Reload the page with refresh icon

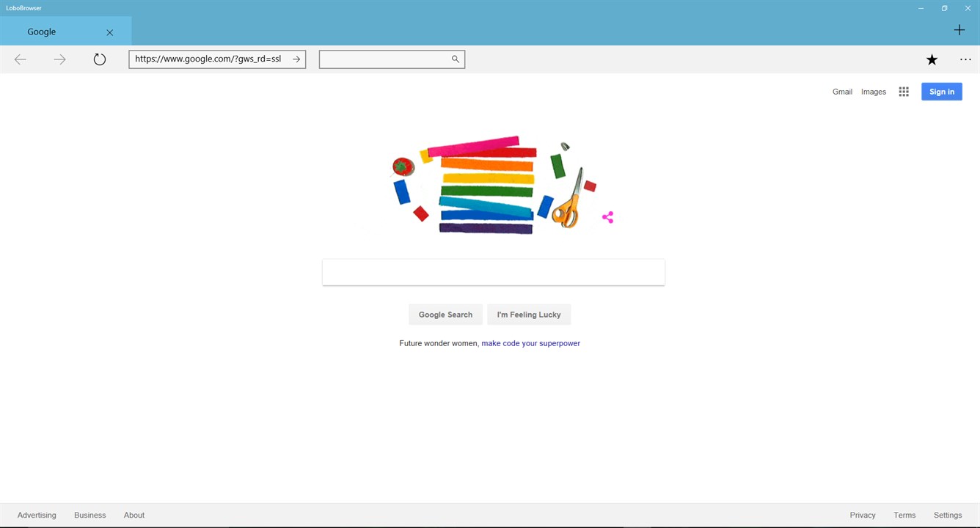tap(100, 59)
